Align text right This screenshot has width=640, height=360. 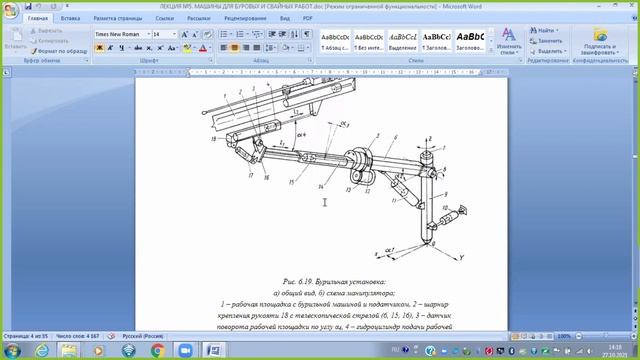pos(246,48)
